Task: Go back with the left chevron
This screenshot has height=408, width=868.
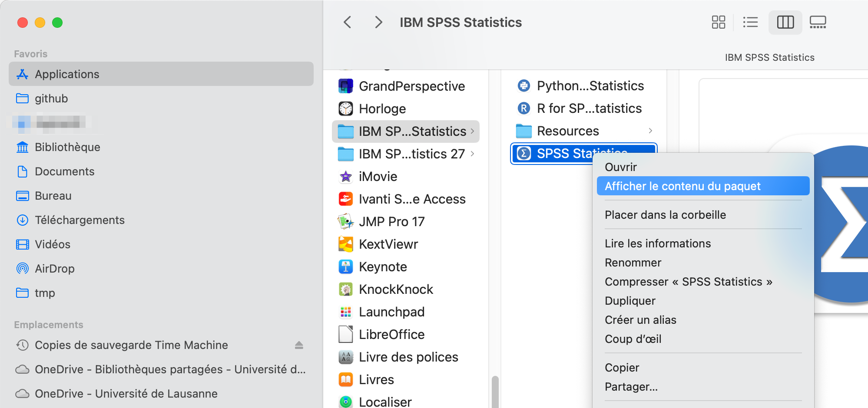Action: tap(348, 22)
